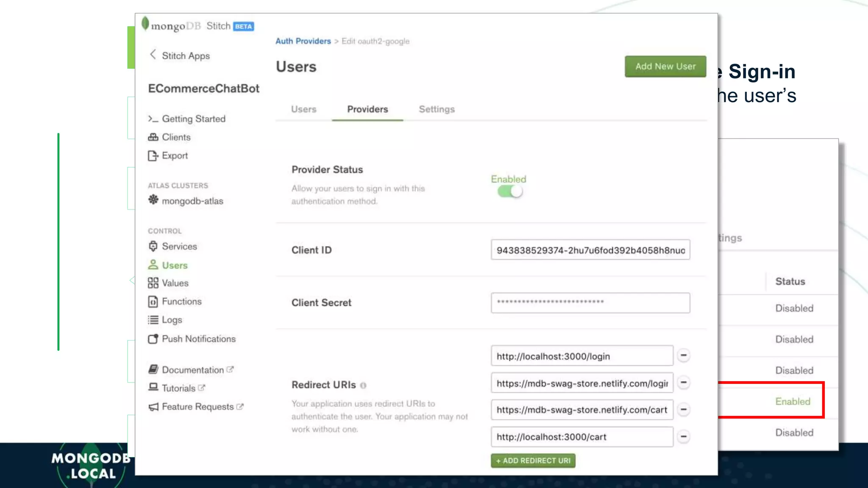Click the Functions icon in sidebar
The image size is (868, 488).
pyautogui.click(x=153, y=301)
